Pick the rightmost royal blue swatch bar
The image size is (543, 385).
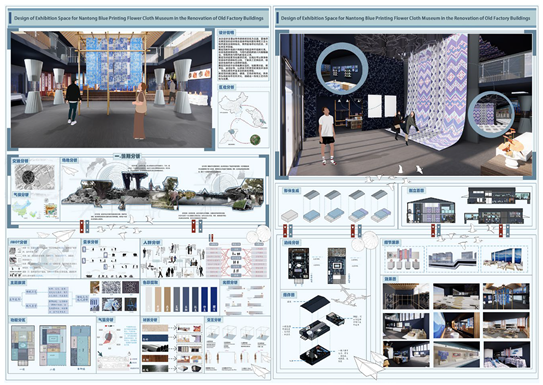pyautogui.click(x=214, y=299)
